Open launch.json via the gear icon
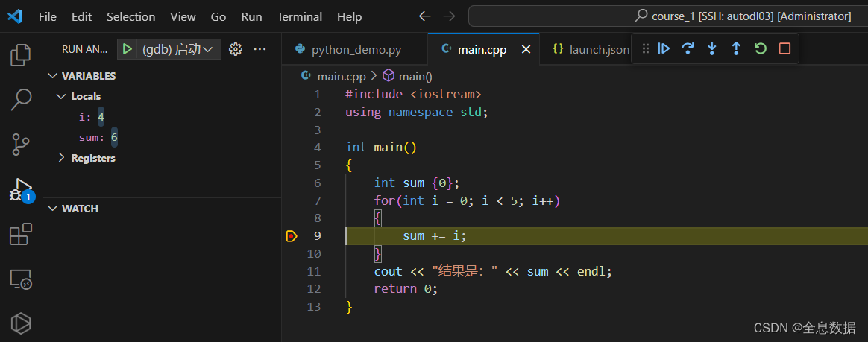The image size is (868, 342). click(235, 49)
